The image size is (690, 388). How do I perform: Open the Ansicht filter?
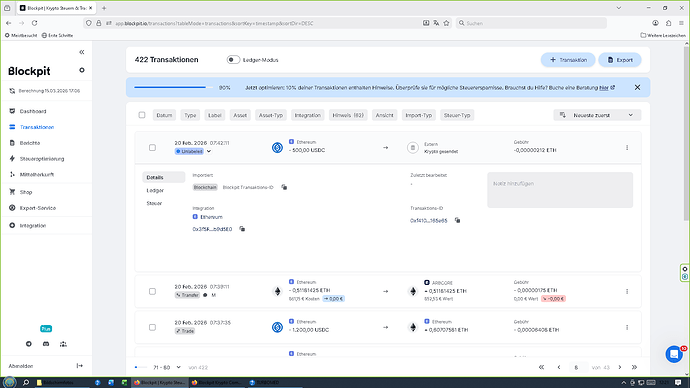point(384,115)
